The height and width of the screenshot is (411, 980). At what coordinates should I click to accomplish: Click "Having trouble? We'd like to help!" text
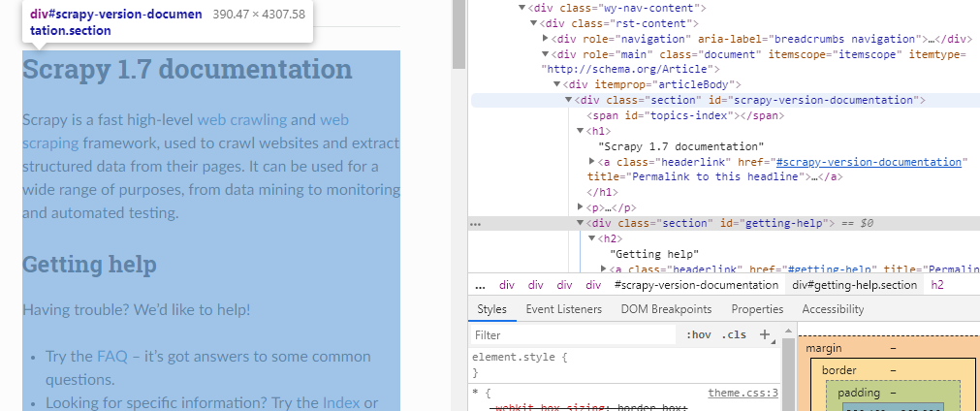coord(137,310)
